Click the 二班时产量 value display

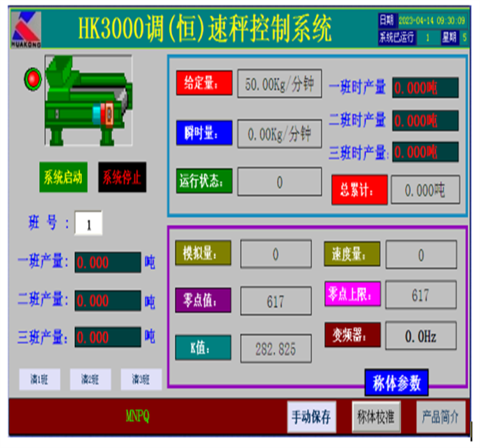coord(425,121)
